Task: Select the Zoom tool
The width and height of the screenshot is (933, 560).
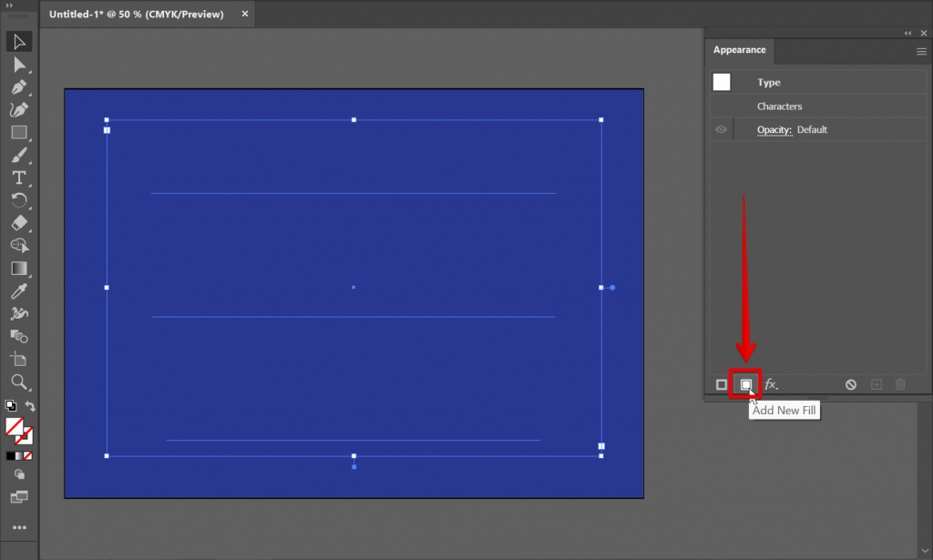Action: click(19, 382)
